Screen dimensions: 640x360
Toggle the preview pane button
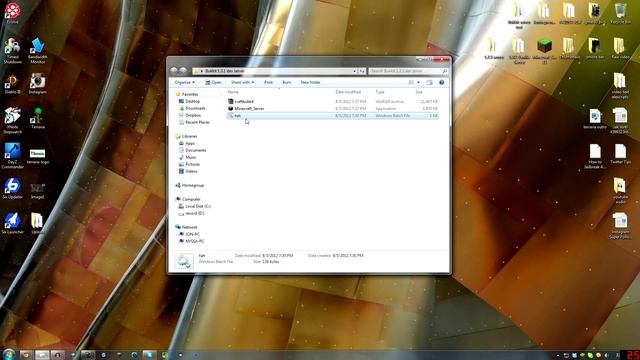coord(429,82)
